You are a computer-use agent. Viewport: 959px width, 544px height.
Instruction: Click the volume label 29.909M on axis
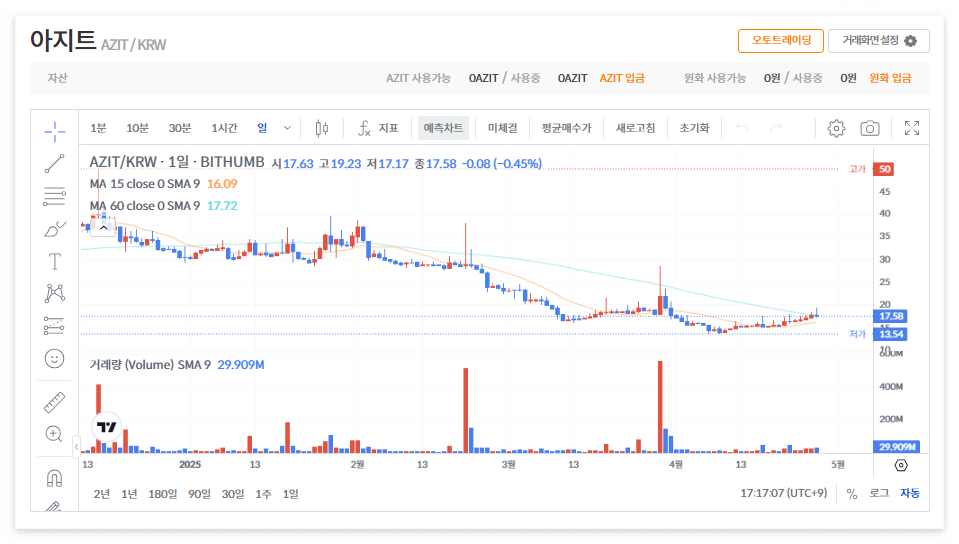pyautogui.click(x=897, y=447)
